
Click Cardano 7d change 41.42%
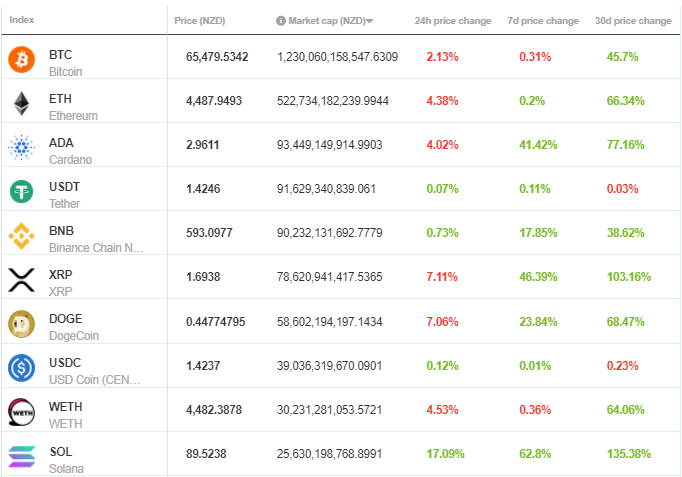click(x=538, y=145)
